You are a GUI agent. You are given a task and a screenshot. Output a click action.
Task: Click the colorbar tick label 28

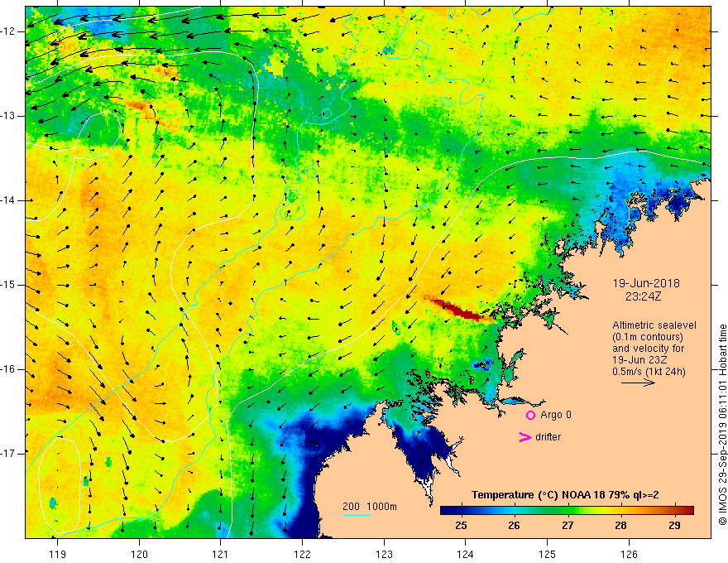point(620,526)
